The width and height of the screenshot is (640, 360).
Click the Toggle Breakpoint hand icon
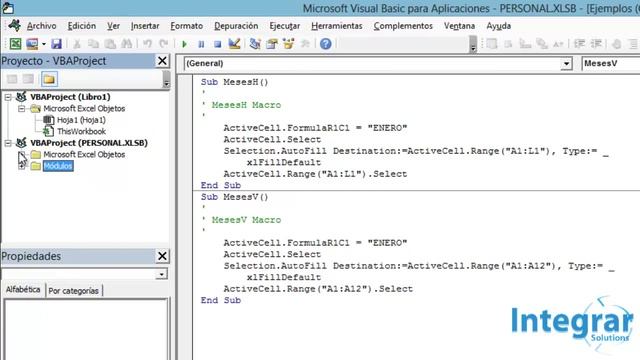(617, 44)
